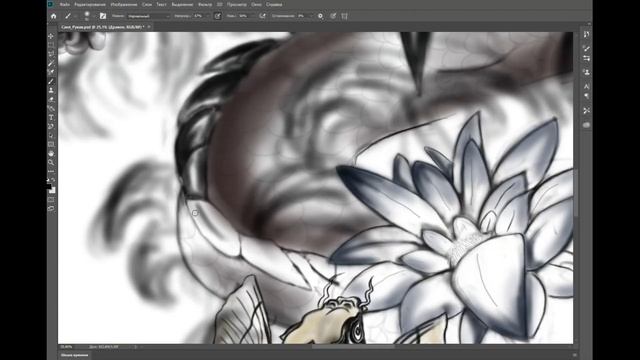Open the Character panel icon
Viewport: 640px width, 360px height.
click(587, 87)
